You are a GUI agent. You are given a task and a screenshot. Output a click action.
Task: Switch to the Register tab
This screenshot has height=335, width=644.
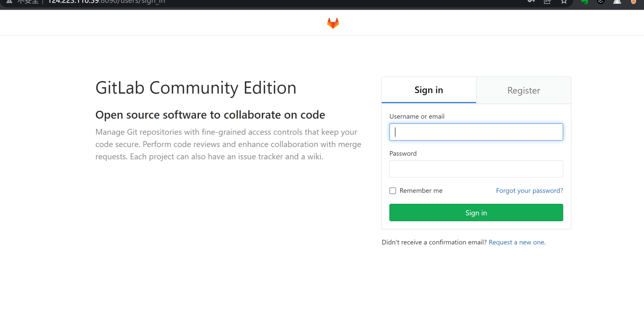[524, 90]
